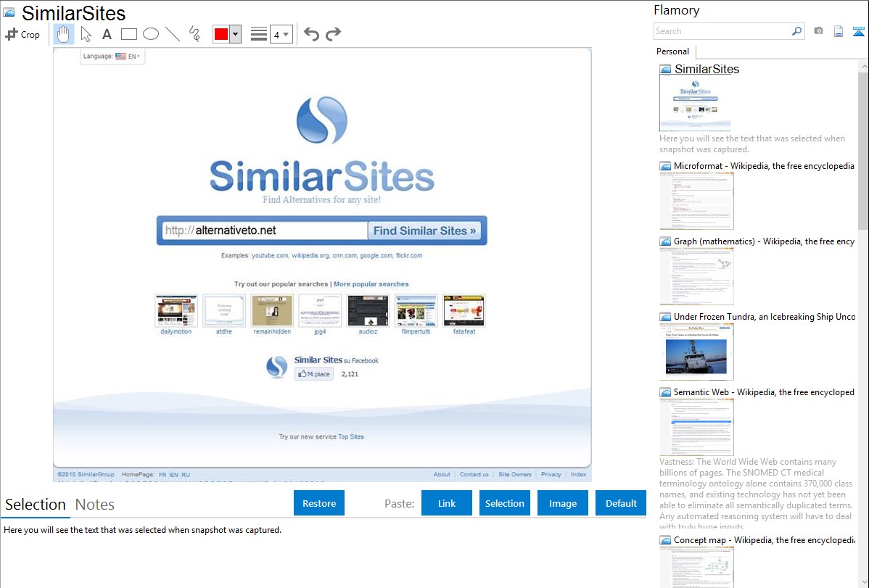
Task: Redo the last annotation
Action: tap(333, 34)
